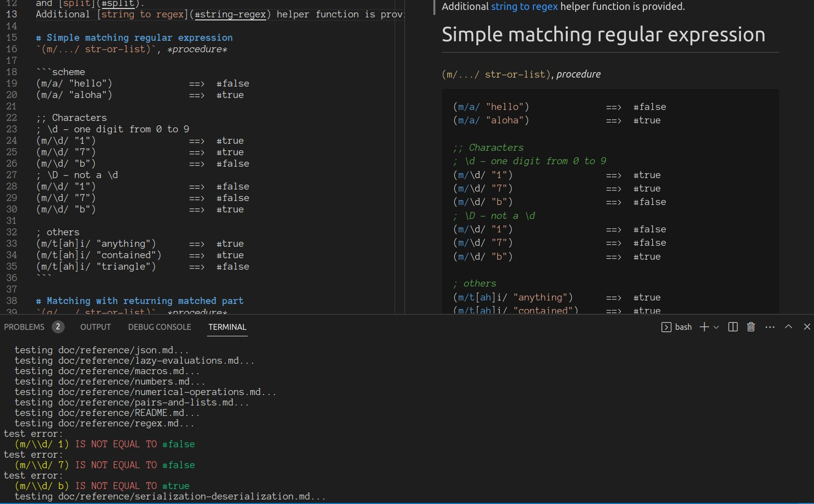Click terminal line 'testing doc/reference/json.md...'
This screenshot has width=814, height=504.
[x=102, y=350]
